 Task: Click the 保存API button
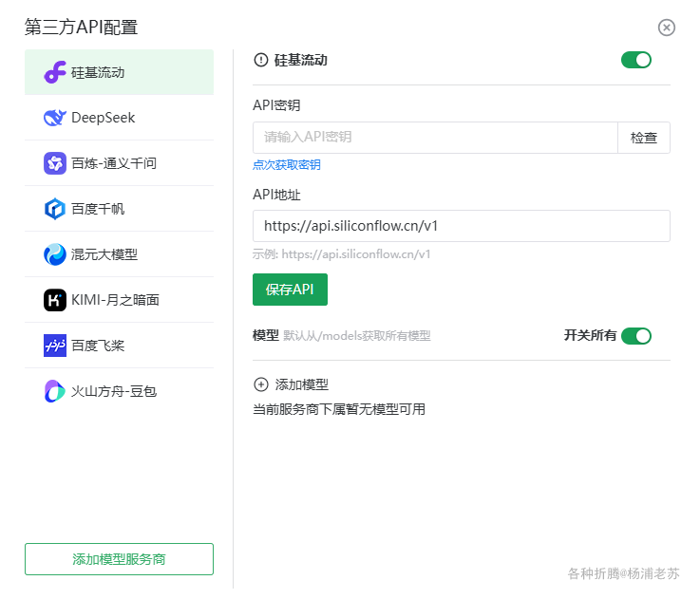click(290, 290)
